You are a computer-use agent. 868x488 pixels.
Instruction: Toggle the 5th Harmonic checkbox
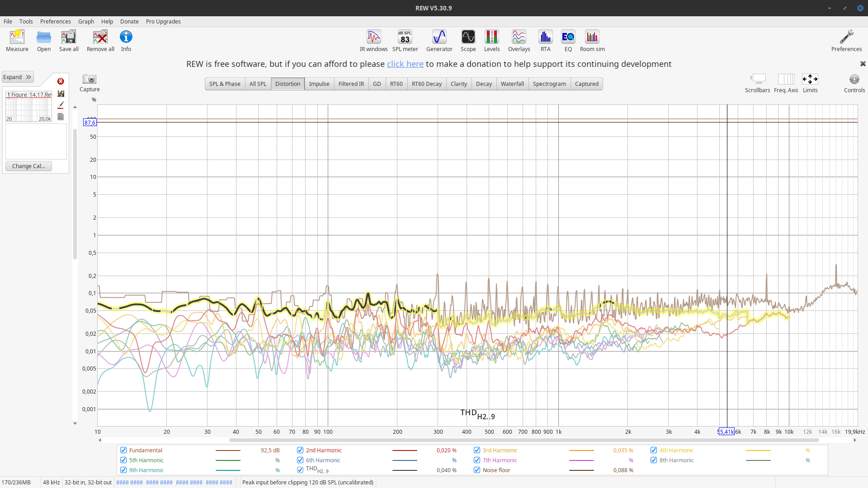pyautogui.click(x=123, y=460)
